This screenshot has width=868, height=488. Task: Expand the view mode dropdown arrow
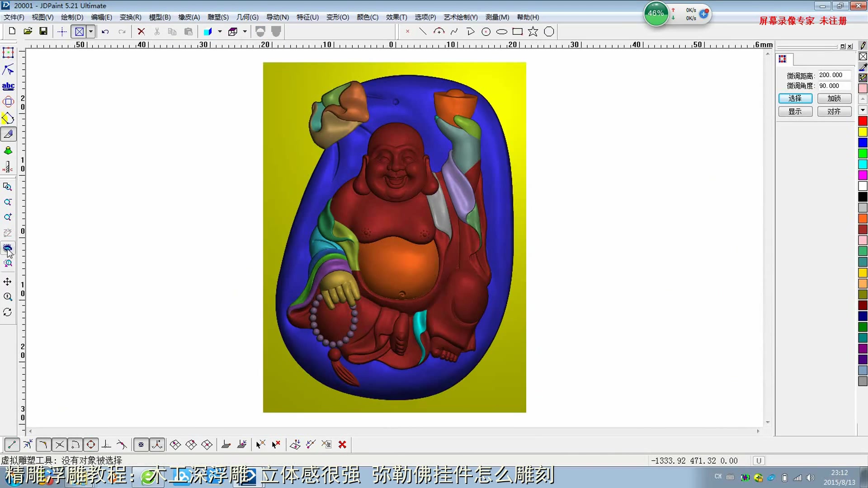click(91, 32)
